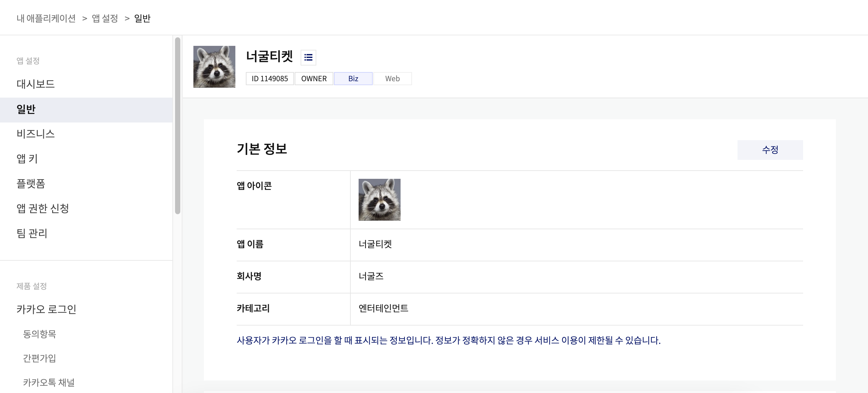Click the sidebar vertical scrollbar
The width and height of the screenshot is (868, 393).
[178, 125]
